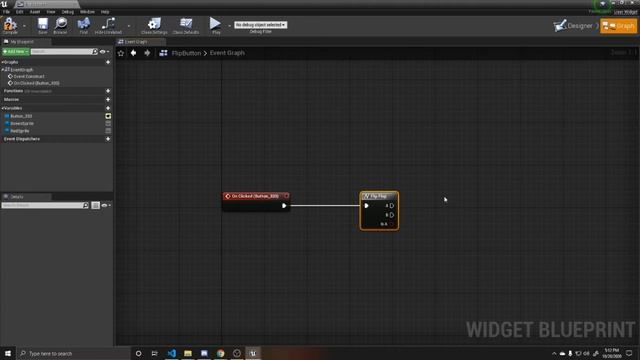Expand the Hide Unrelated options arrow
The image size is (640, 360).
click(129, 26)
